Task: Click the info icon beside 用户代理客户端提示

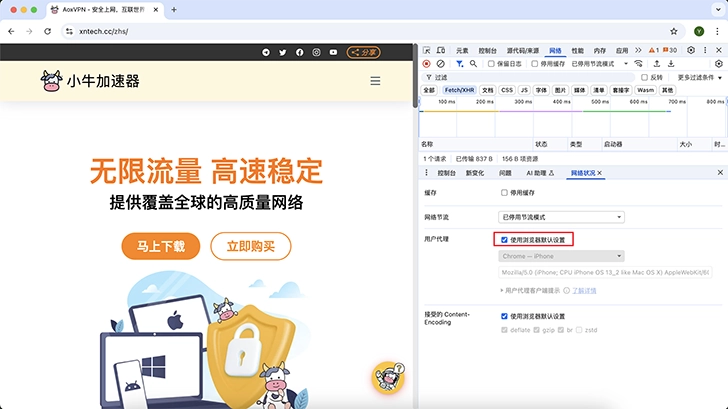Action: point(566,291)
